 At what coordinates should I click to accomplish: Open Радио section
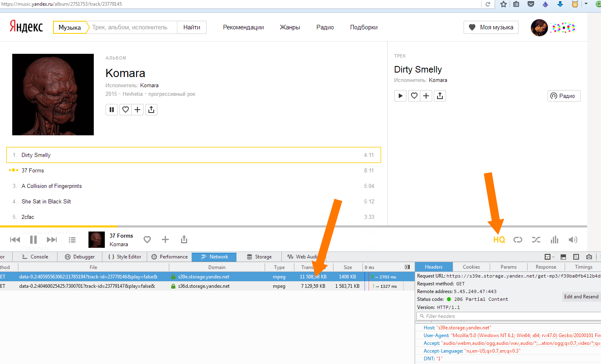pos(325,27)
